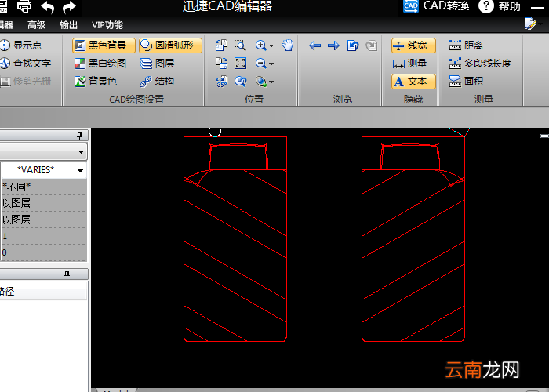Select the 距离 distance measure tool
The image size is (549, 392).
466,45
